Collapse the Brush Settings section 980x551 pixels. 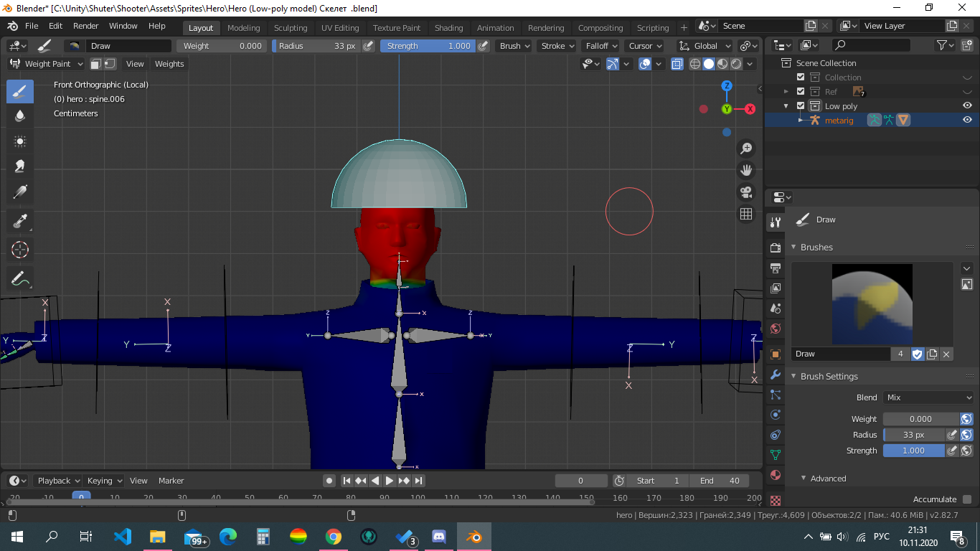pos(829,376)
